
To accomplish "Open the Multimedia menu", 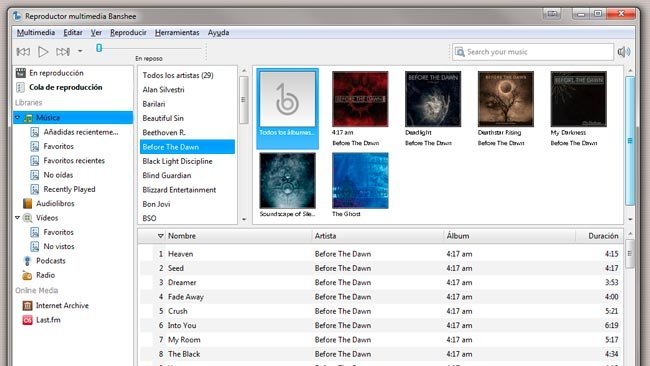I will (x=36, y=32).
